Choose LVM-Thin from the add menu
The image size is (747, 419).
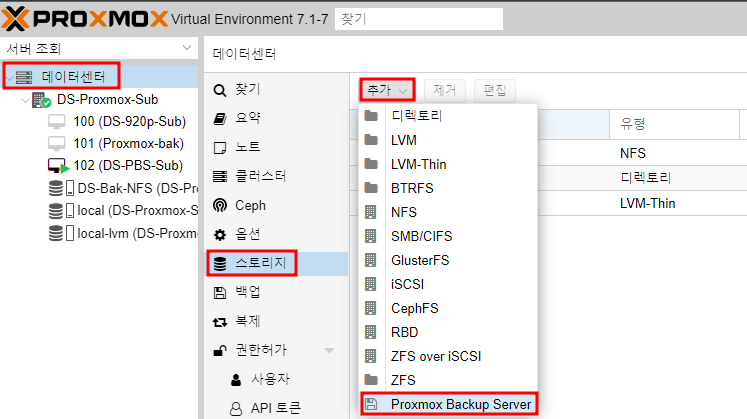[448, 164]
